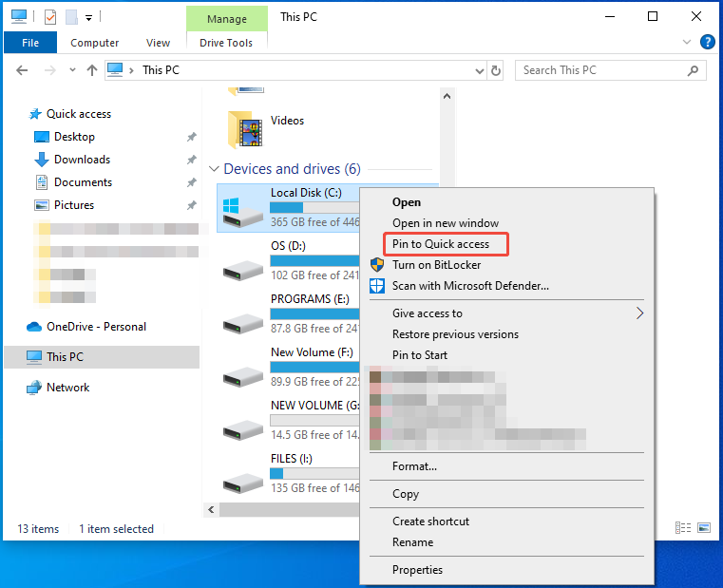Screen dimensions: 723x588
Task: Collapse the Devices and drives section
Action: 213,169
